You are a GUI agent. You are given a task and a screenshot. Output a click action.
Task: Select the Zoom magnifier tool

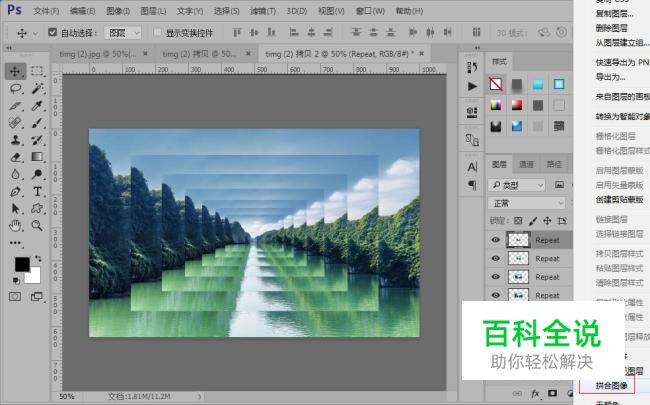pyautogui.click(x=38, y=226)
